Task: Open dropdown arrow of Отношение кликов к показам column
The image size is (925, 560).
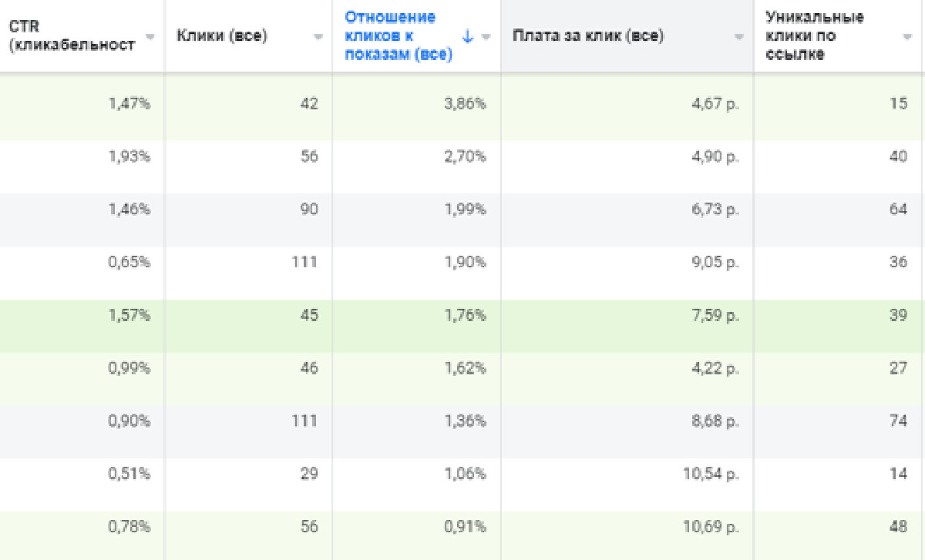Action: click(x=486, y=37)
